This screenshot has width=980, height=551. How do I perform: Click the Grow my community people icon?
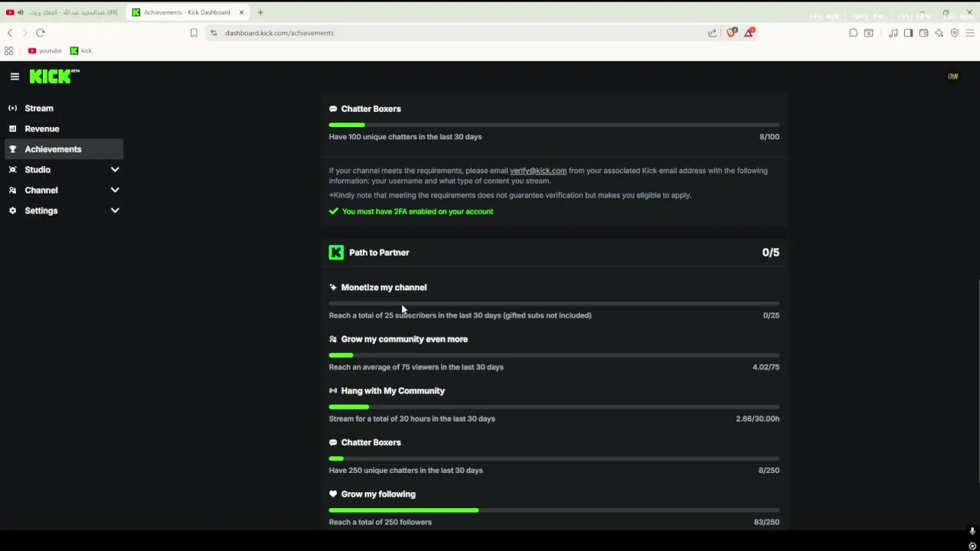point(333,339)
